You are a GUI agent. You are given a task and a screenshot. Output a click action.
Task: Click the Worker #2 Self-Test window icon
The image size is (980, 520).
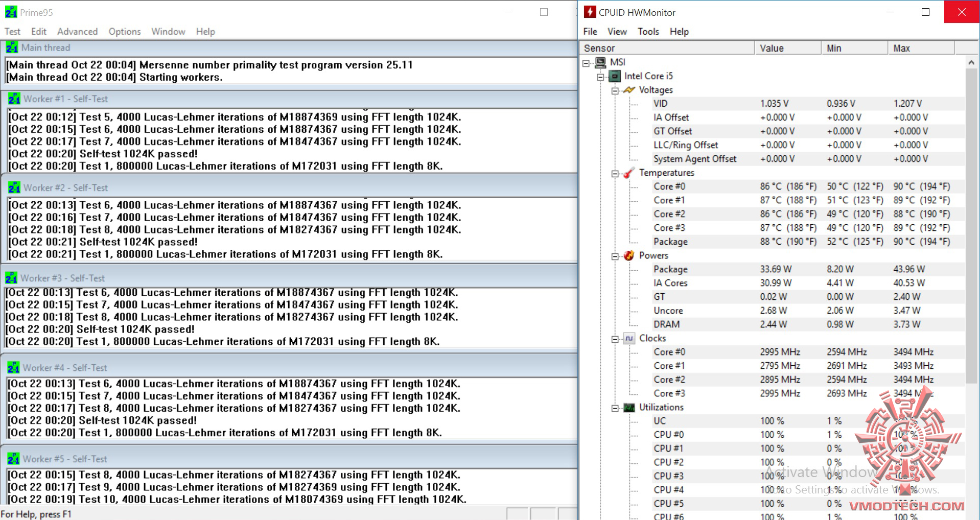tap(14, 187)
